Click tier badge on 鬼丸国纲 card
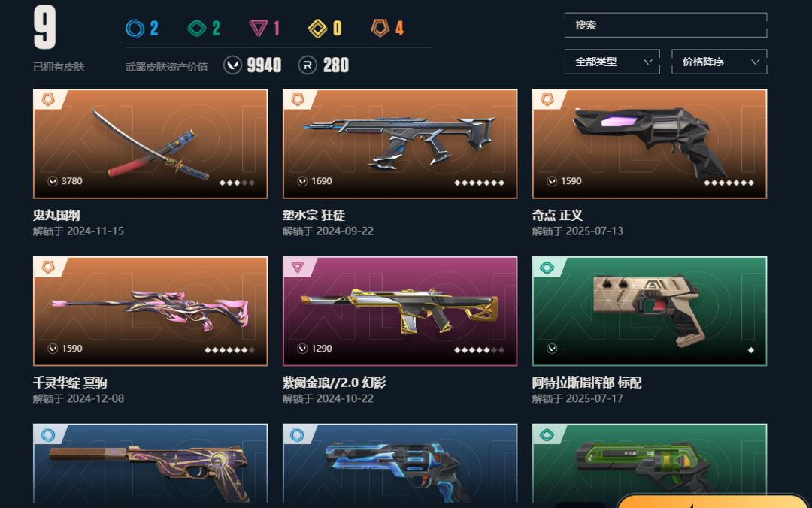The height and width of the screenshot is (508, 812). point(48,99)
